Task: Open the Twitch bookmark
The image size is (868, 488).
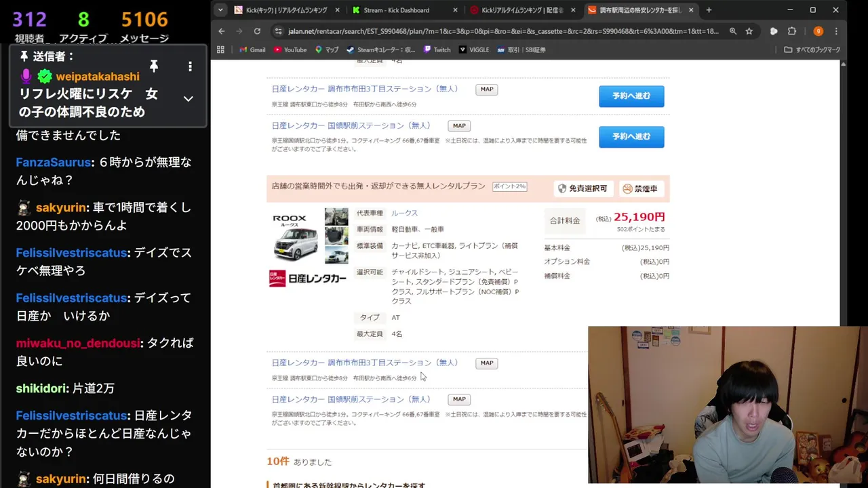Action: click(x=437, y=49)
